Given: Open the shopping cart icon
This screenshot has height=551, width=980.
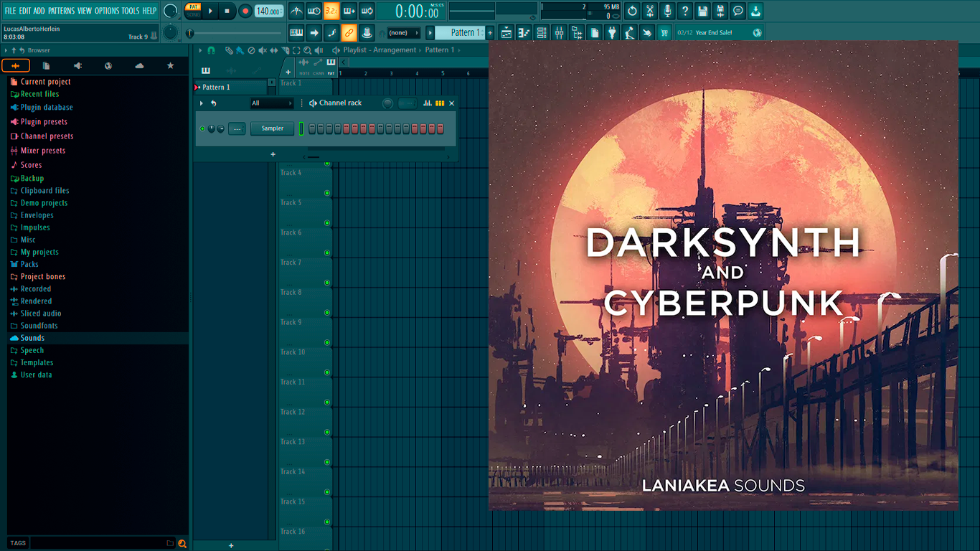Looking at the screenshot, I should (664, 32).
